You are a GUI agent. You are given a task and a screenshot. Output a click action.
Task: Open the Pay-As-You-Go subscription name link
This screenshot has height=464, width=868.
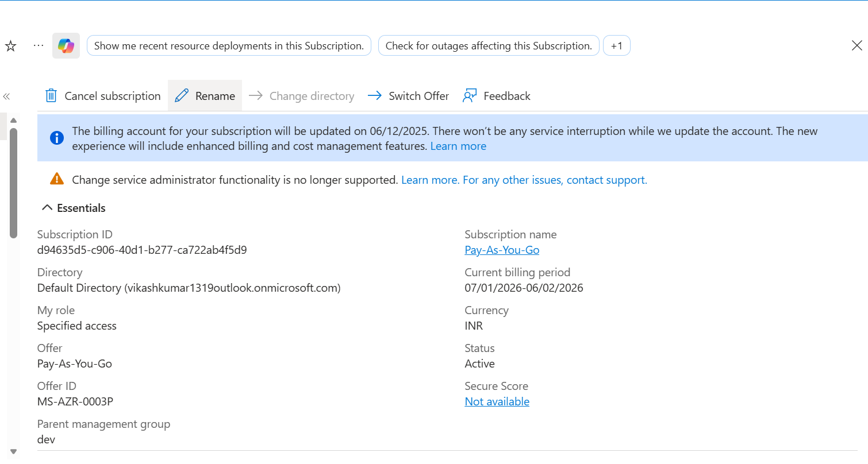[502, 250]
